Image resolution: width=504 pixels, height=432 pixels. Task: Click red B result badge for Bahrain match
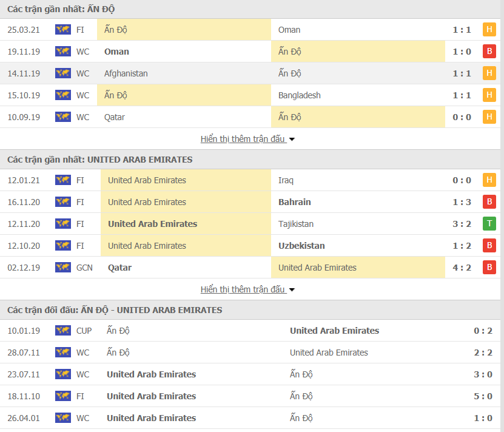489,202
